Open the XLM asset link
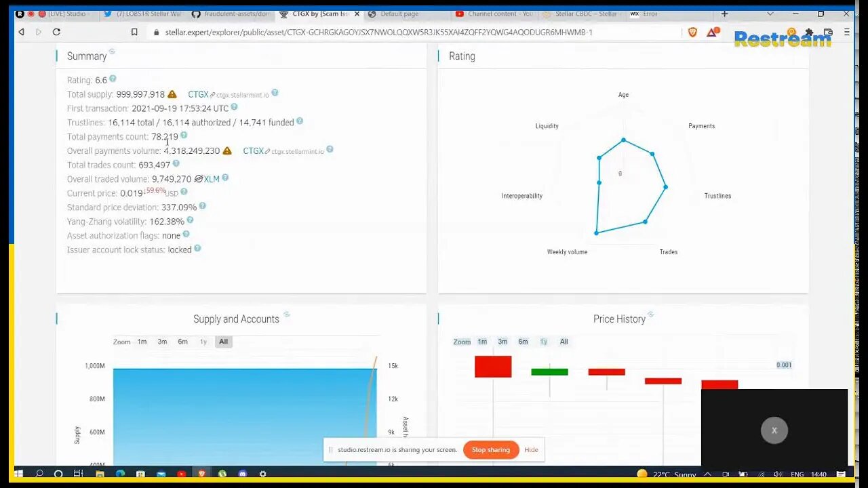This screenshot has width=868, height=488. 212,180
